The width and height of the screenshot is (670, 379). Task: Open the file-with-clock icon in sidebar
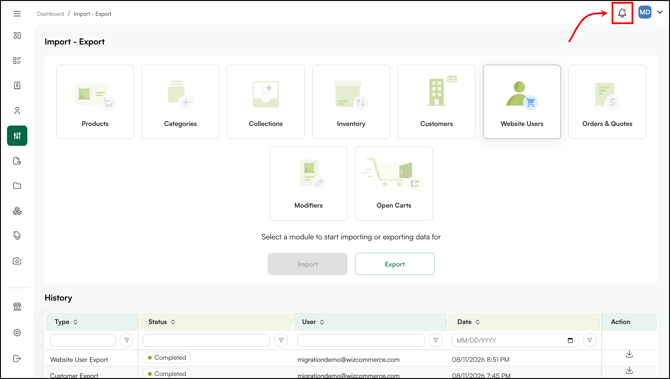[17, 161]
